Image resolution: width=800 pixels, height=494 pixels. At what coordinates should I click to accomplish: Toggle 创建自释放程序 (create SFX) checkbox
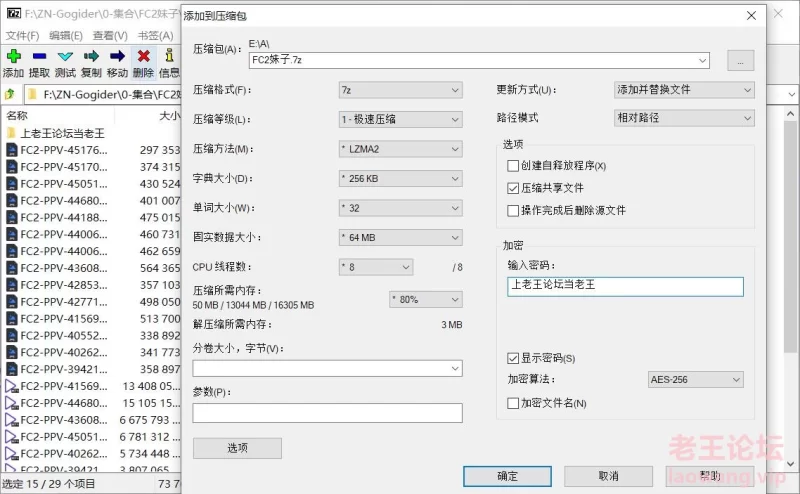tap(513, 166)
